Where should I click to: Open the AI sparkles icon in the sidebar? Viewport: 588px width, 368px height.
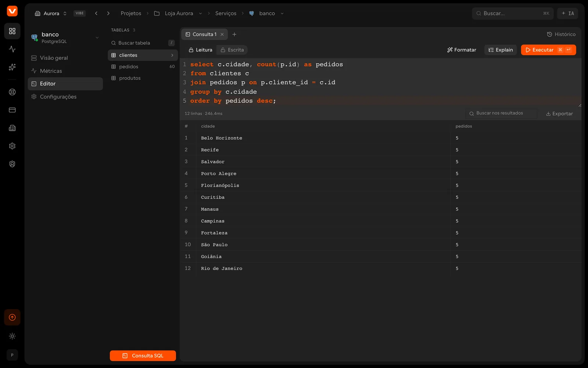(12, 67)
